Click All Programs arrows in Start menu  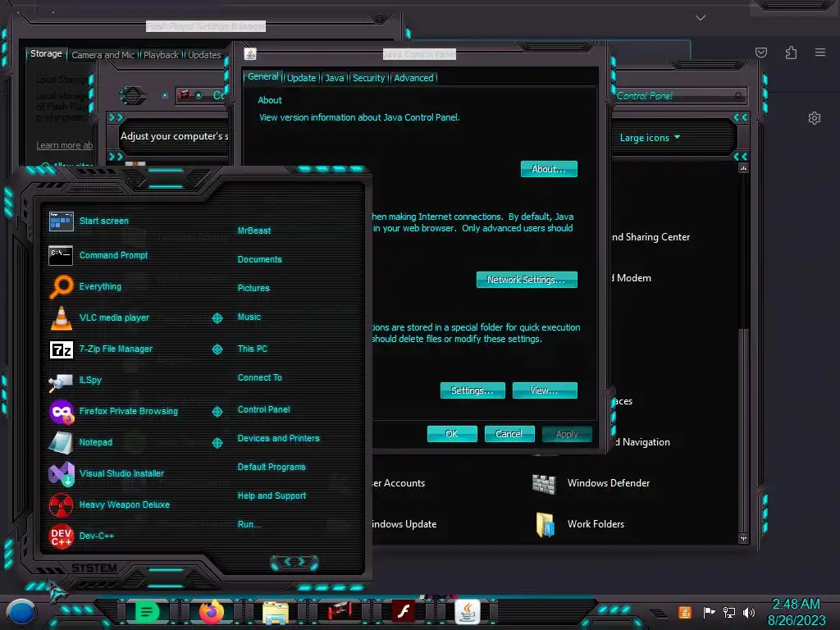(x=294, y=562)
